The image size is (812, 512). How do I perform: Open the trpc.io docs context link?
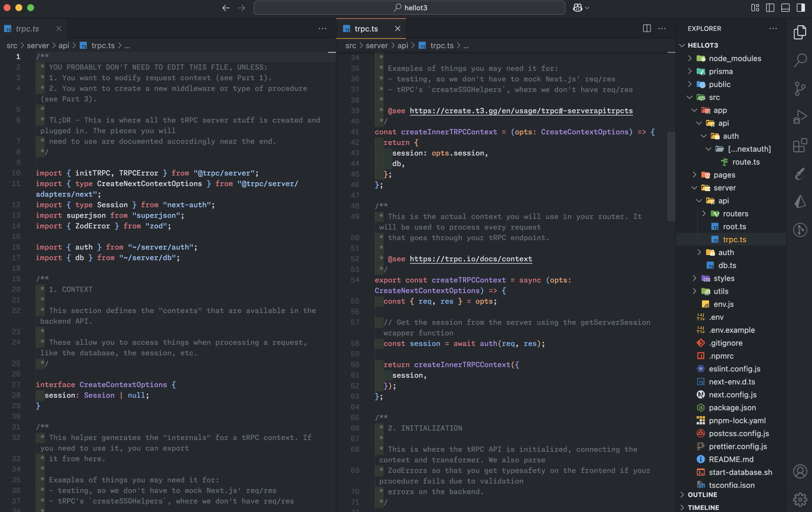471,259
